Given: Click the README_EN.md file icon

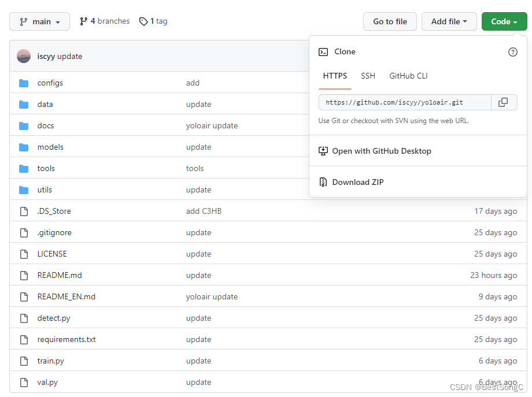Looking at the screenshot, I should pyautogui.click(x=24, y=297).
